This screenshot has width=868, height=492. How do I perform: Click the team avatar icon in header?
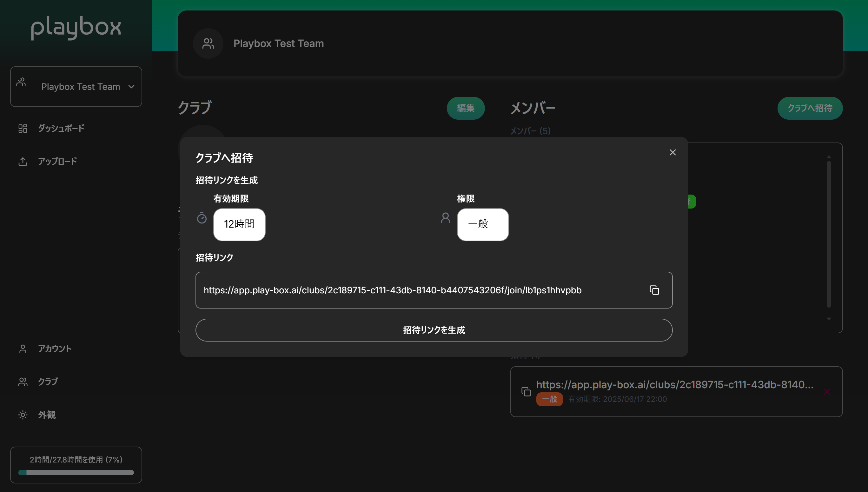coord(208,43)
